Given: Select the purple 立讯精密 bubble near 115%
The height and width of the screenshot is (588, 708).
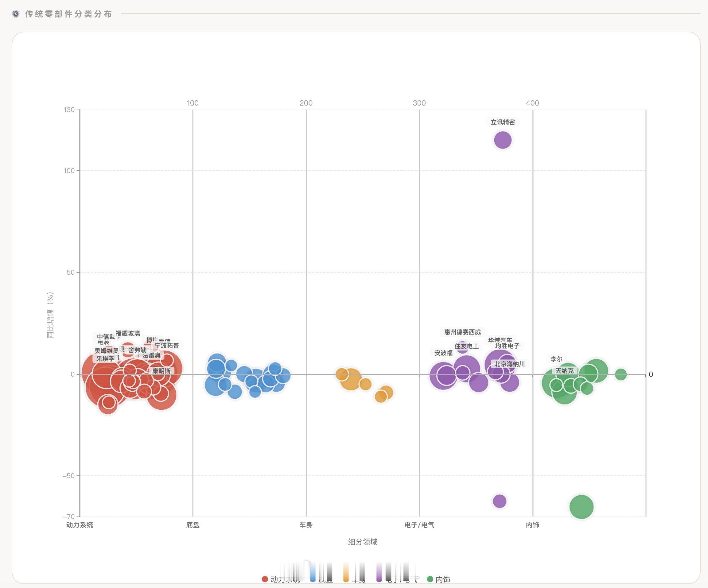Looking at the screenshot, I should tap(503, 140).
